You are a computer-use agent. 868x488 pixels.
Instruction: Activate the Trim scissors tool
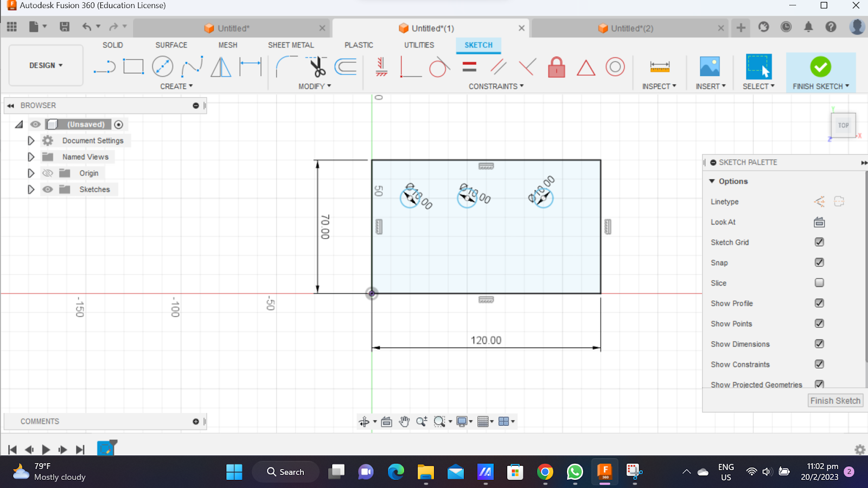tap(317, 67)
